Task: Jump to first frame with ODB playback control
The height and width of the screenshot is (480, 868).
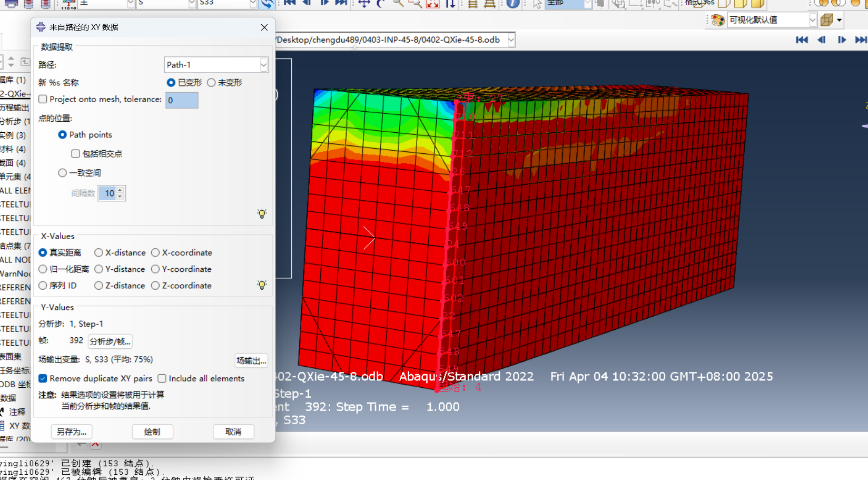Action: [x=802, y=40]
